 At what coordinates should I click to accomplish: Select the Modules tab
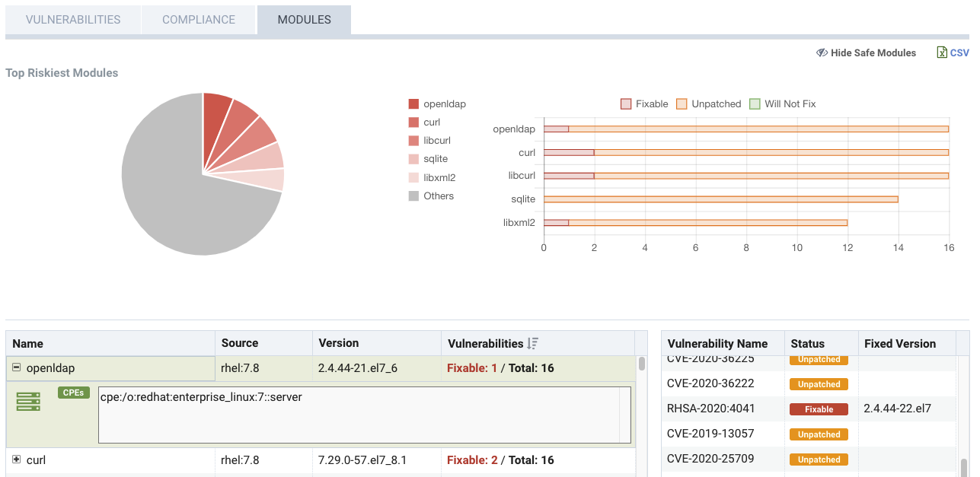point(304,20)
